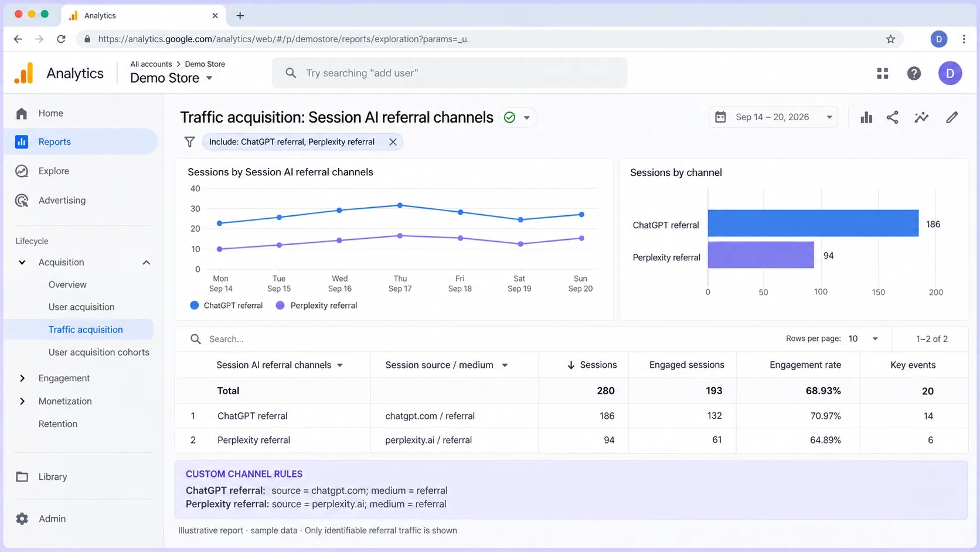980x552 pixels.
Task: Expand the Engagement section
Action: click(x=22, y=378)
